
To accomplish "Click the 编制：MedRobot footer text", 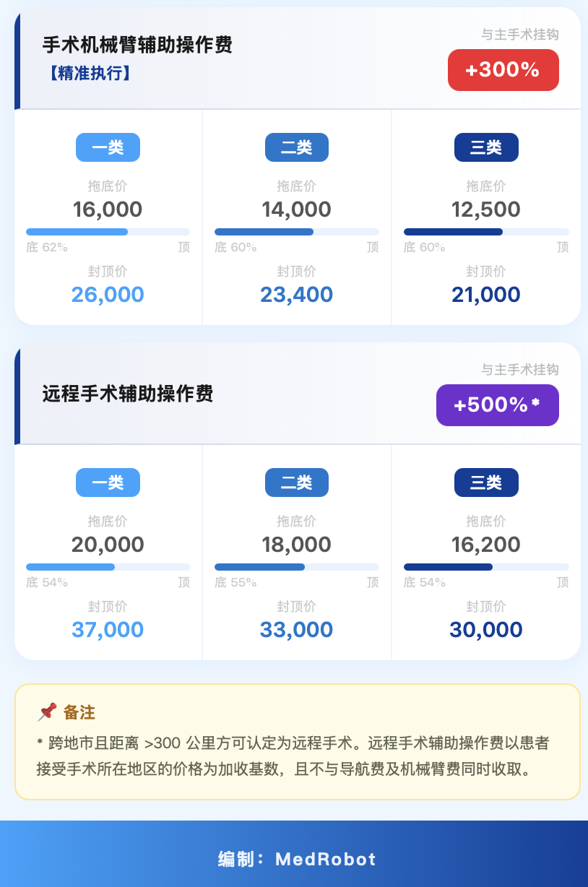I will pyautogui.click(x=297, y=859).
